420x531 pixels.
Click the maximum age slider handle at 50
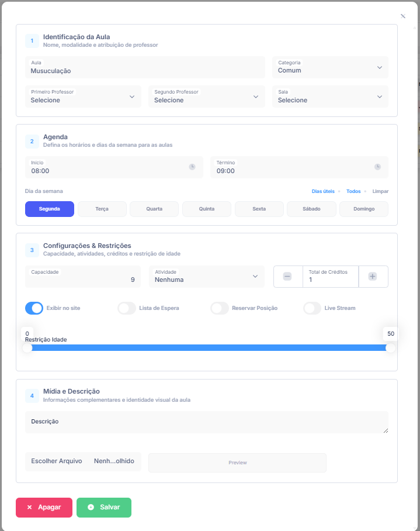tap(391, 348)
